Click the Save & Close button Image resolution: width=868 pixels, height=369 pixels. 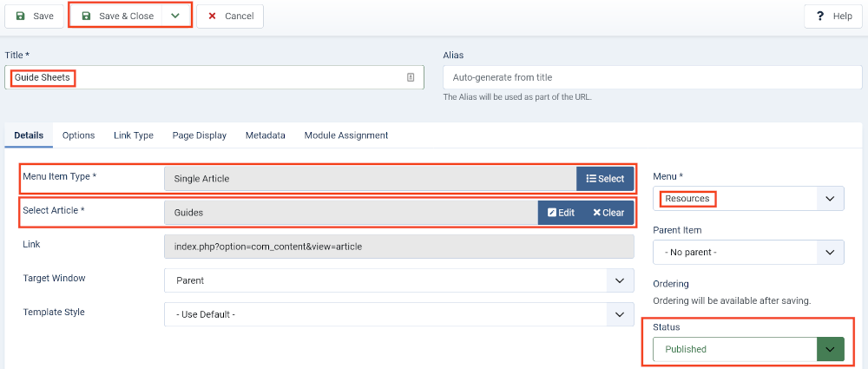click(x=117, y=16)
